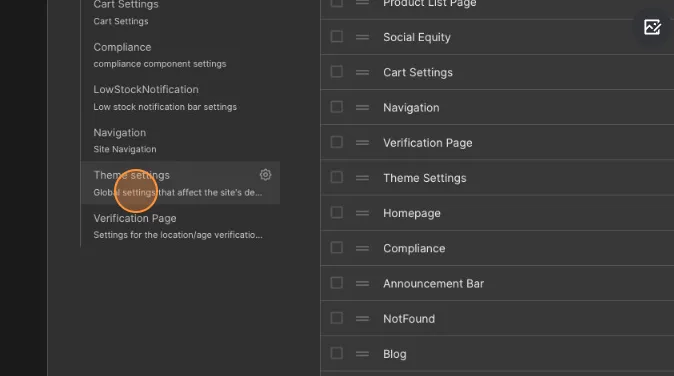Tick the NotFound checkbox
Screen dimensions: 674x376
coord(337,318)
